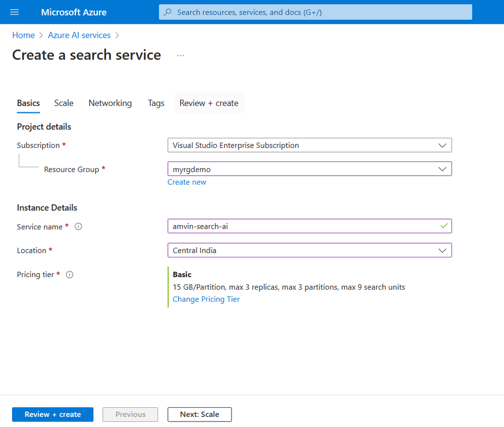Click the Resource Group field label
The height and width of the screenshot is (427, 504).
pos(71,170)
